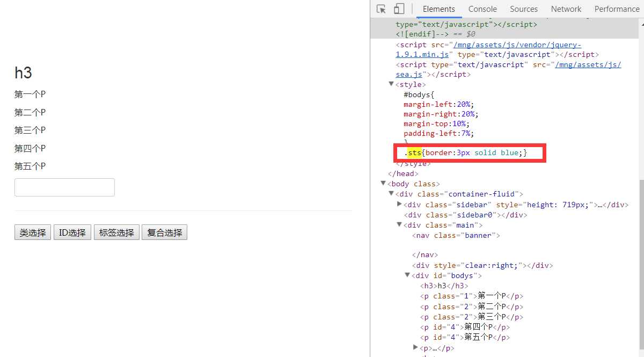Select the DOM row for 第五个P
Image resolution: width=644 pixels, height=357 pixels.
(465, 337)
